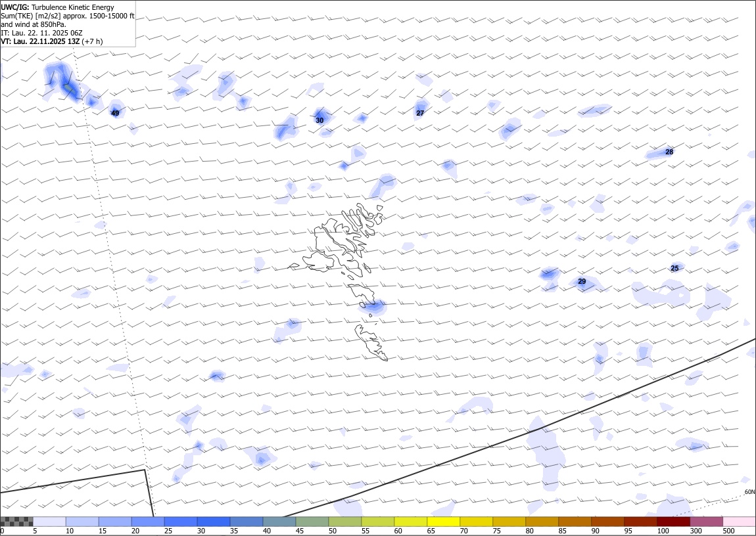The height and width of the screenshot is (536, 756).
Task: Click the legend tick label '0'
Action: (3, 531)
